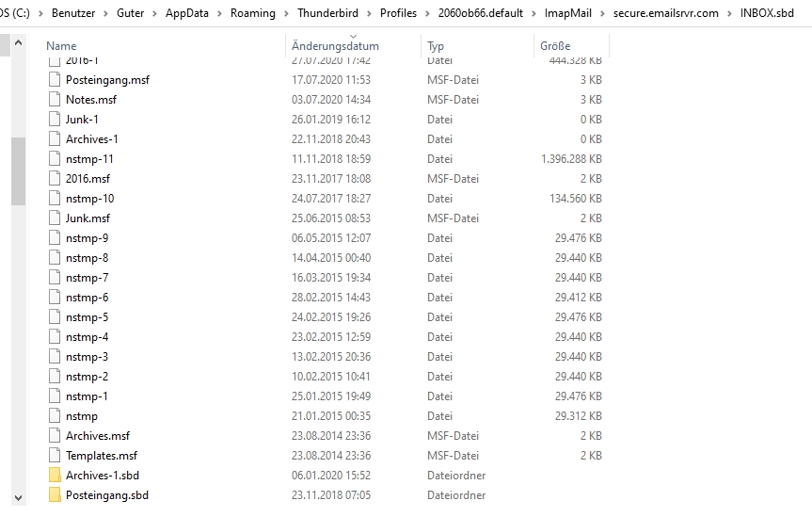
Task: Open the chevron dropdown after Profiles
Action: pos(426,13)
